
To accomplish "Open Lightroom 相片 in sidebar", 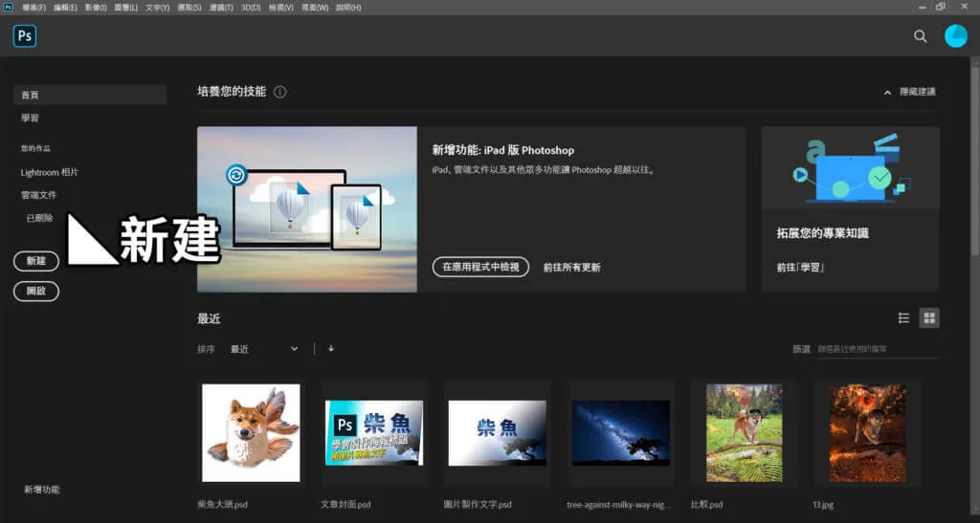I will pyautogui.click(x=50, y=172).
